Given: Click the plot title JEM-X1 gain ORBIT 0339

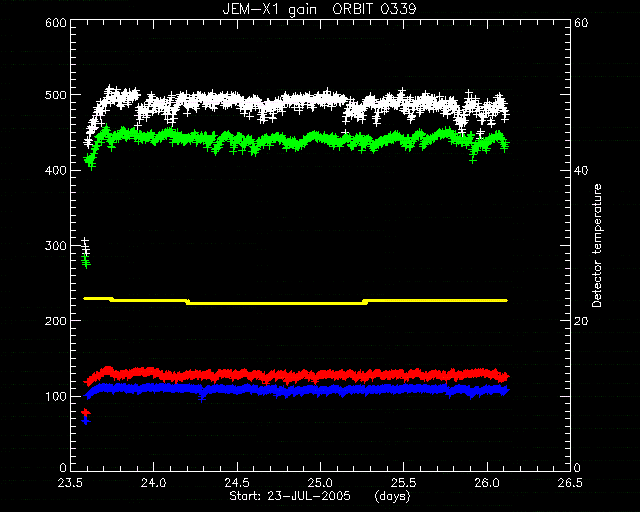Looking at the screenshot, I should (x=319, y=9).
